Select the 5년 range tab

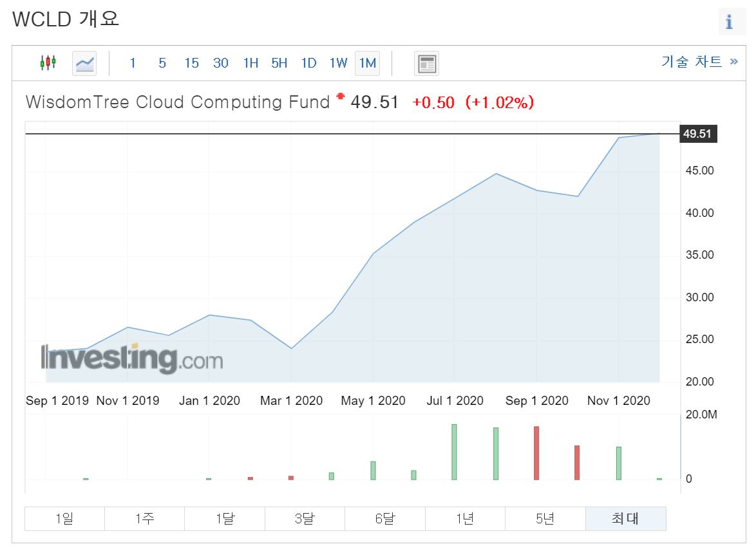tap(545, 519)
